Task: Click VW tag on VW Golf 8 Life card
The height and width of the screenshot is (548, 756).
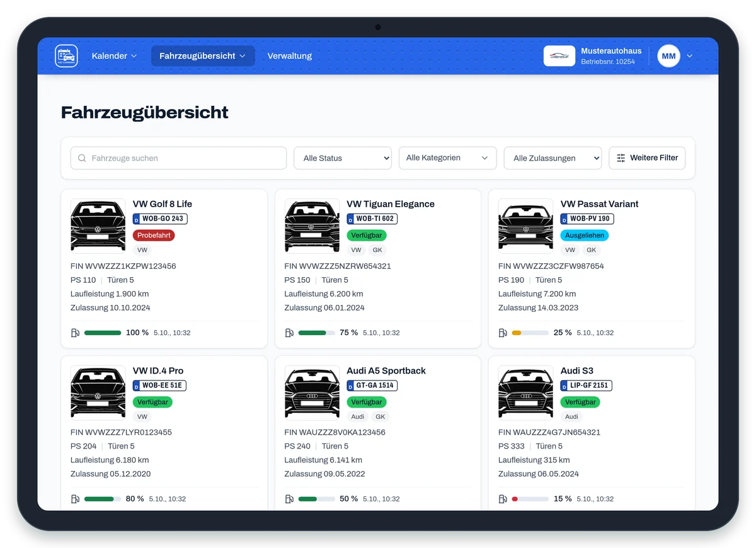Action: pos(142,250)
